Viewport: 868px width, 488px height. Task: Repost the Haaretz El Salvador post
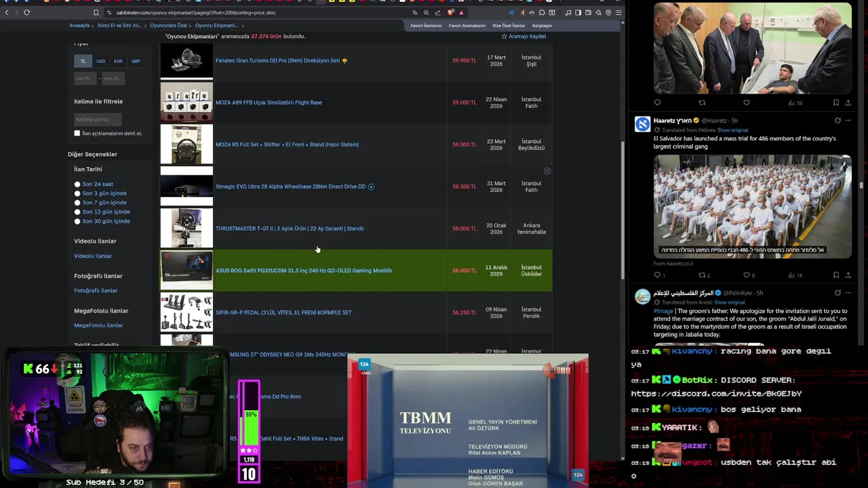pyautogui.click(x=703, y=275)
